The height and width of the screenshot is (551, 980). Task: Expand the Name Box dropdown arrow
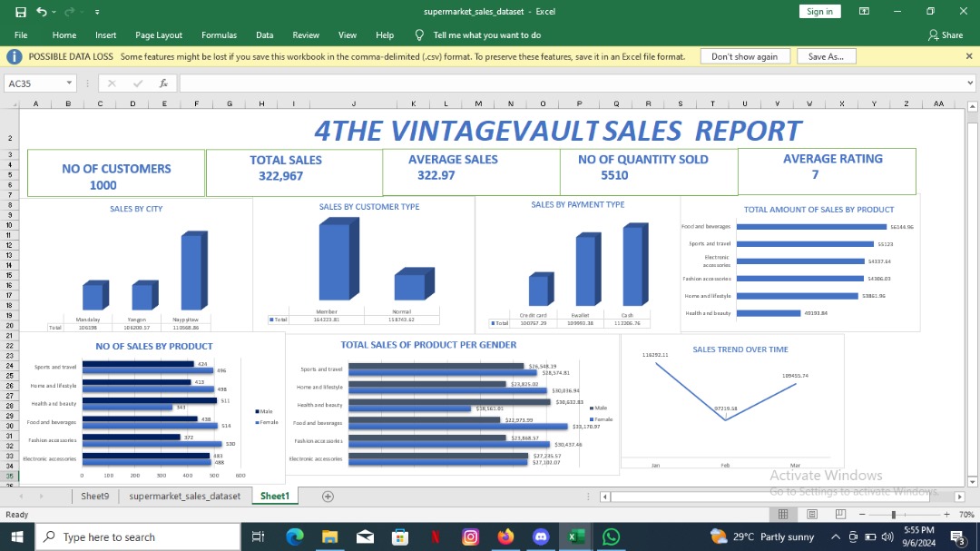[x=69, y=84]
